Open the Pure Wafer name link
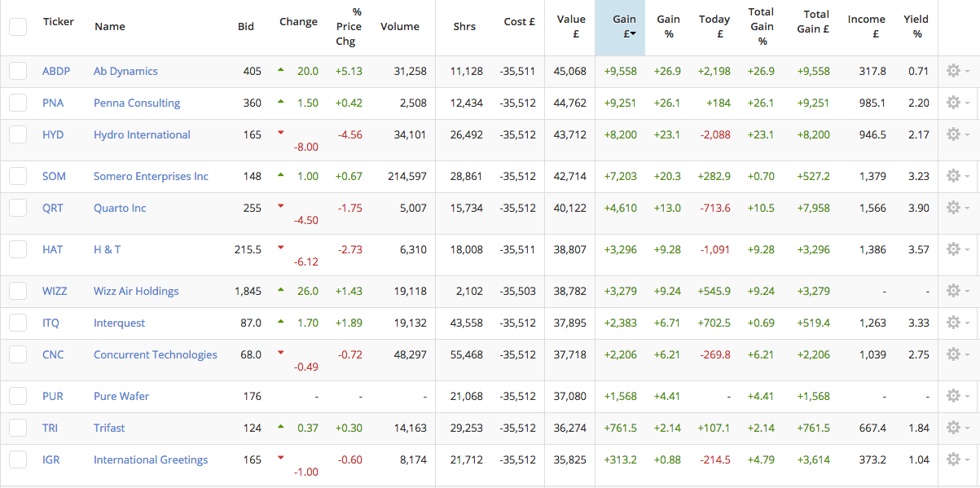The image size is (980, 488). point(121,396)
